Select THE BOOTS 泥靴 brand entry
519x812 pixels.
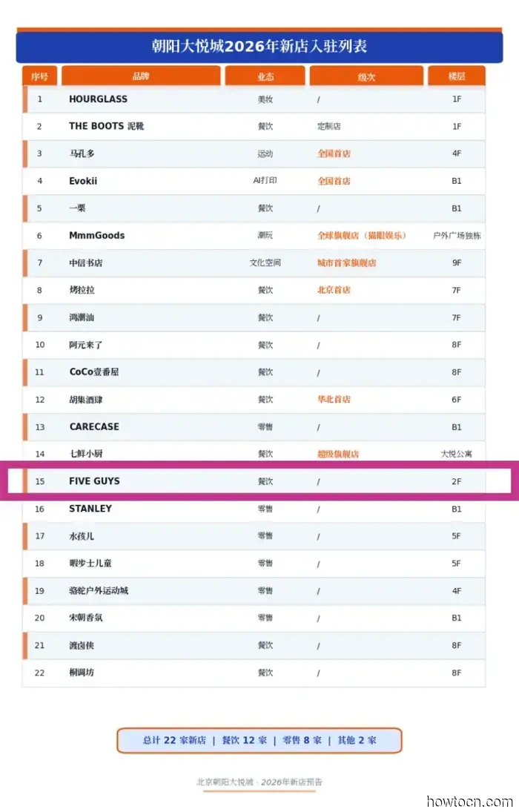pyautogui.click(x=107, y=126)
